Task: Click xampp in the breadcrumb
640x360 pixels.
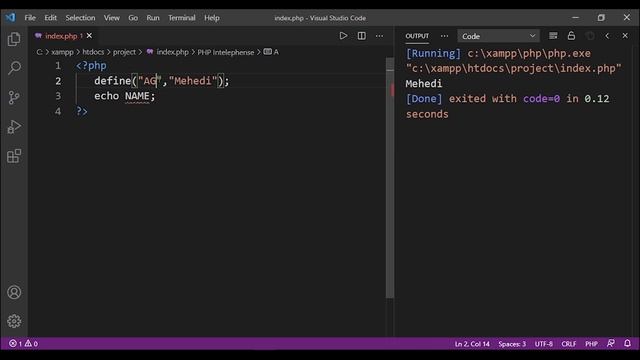Action: 62,52
